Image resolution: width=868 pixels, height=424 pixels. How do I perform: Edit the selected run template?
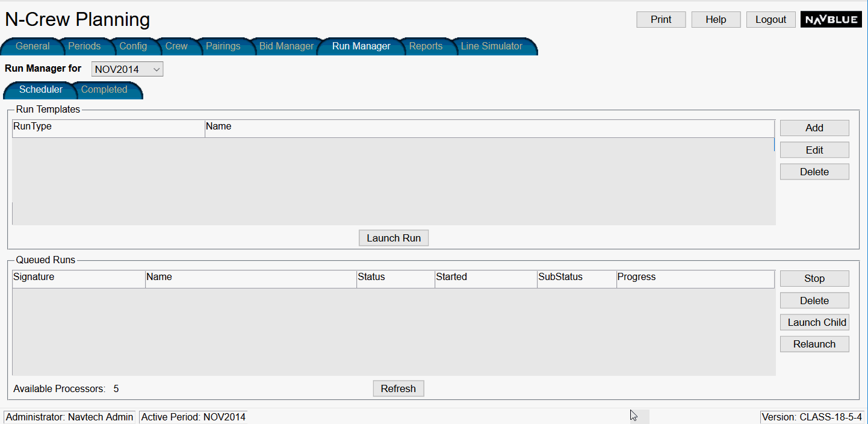pos(814,150)
